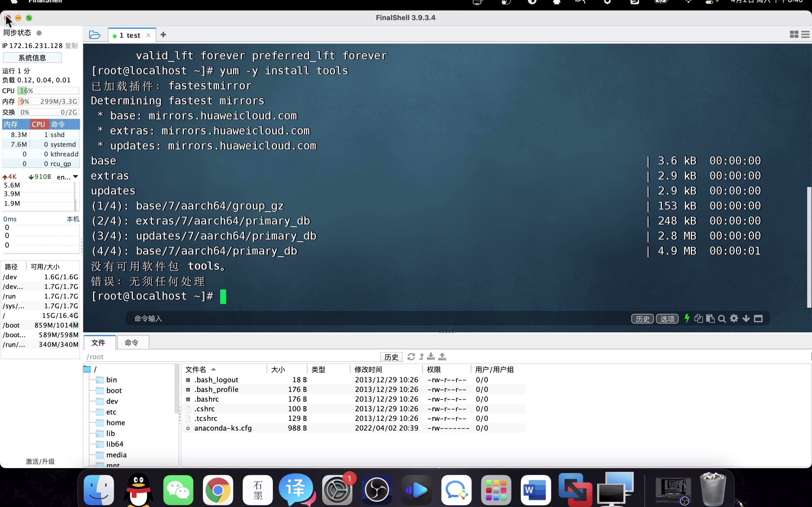Open the connection manager folder icon
The height and width of the screenshot is (507, 812).
(x=95, y=35)
